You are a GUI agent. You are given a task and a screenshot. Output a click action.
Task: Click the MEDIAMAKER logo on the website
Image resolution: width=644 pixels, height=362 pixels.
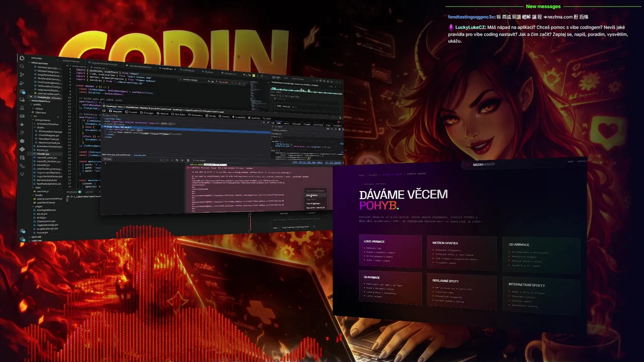tap(480, 164)
